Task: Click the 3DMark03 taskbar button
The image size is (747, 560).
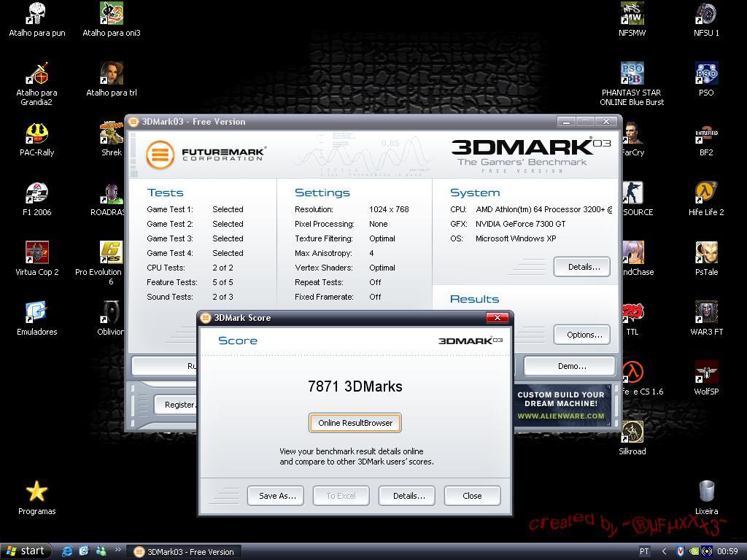Action: pyautogui.click(x=186, y=551)
